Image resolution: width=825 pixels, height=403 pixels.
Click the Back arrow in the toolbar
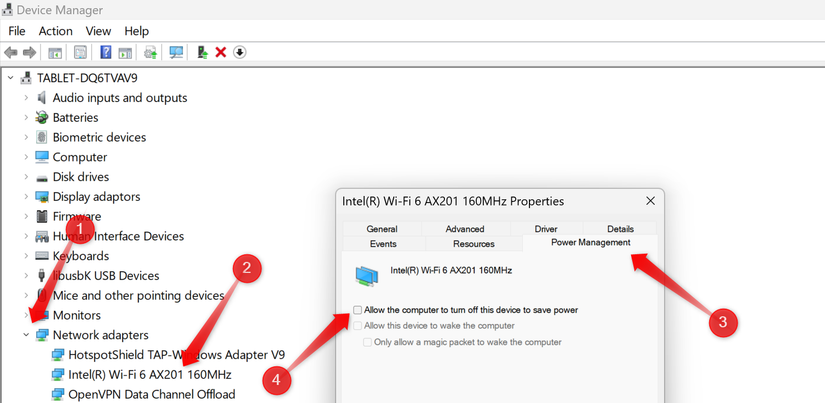click(x=11, y=53)
